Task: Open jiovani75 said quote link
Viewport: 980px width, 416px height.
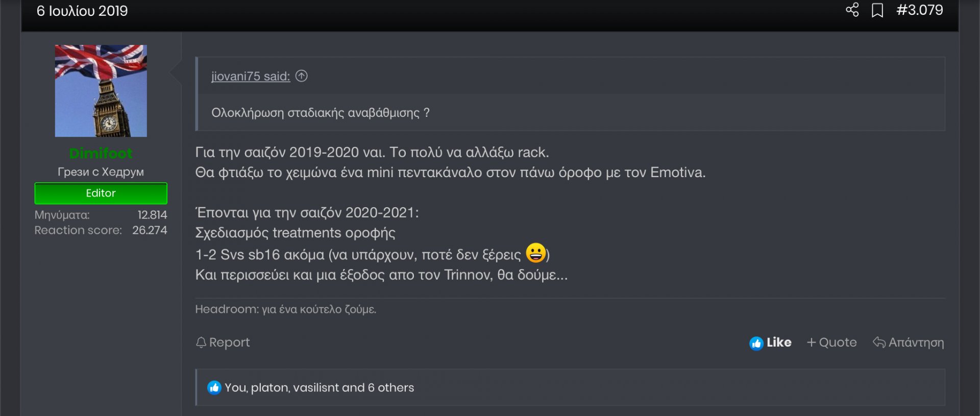Action: pyautogui.click(x=251, y=76)
